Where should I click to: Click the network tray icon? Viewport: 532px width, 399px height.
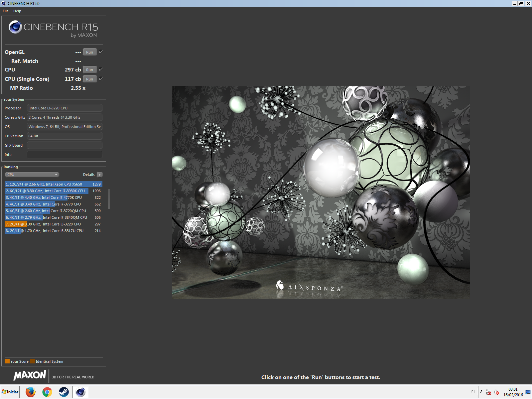point(488,392)
